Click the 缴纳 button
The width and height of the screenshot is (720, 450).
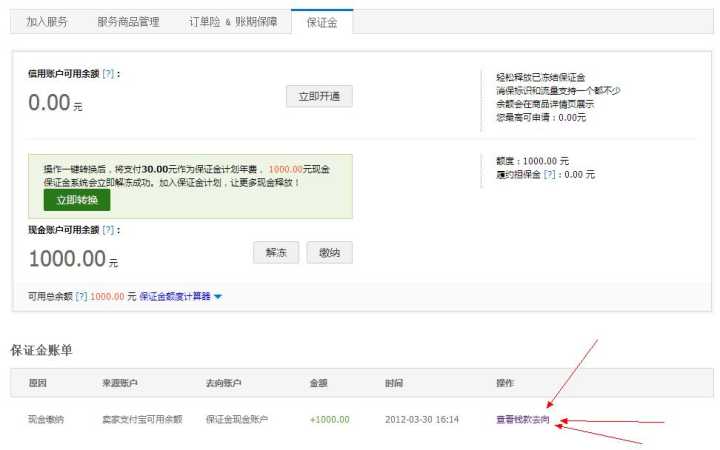(x=329, y=253)
